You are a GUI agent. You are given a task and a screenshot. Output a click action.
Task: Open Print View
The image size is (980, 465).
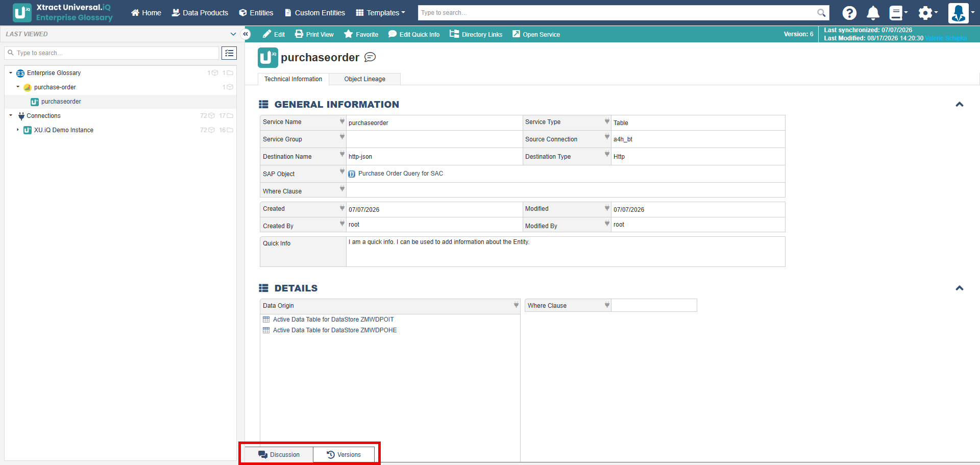[x=314, y=34]
